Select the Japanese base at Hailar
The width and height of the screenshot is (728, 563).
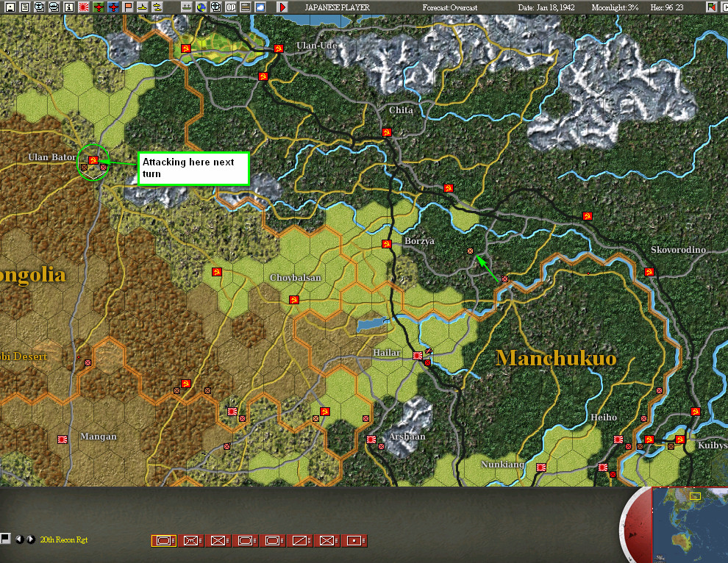418,356
